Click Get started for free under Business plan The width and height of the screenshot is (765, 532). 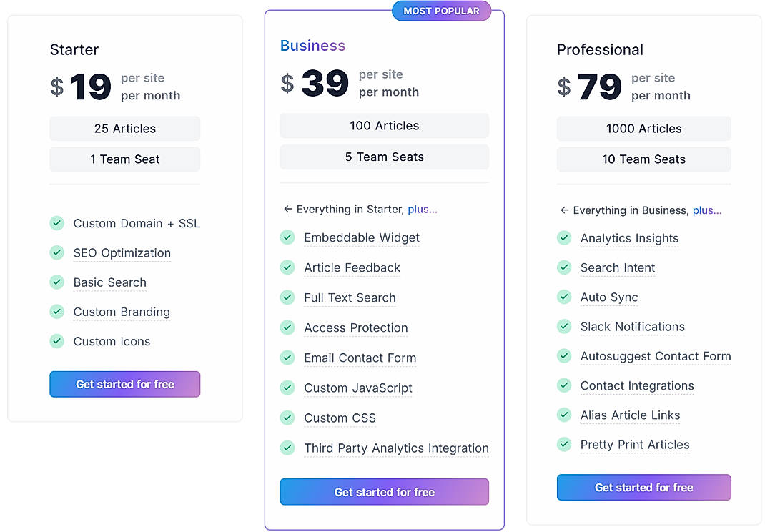(384, 492)
